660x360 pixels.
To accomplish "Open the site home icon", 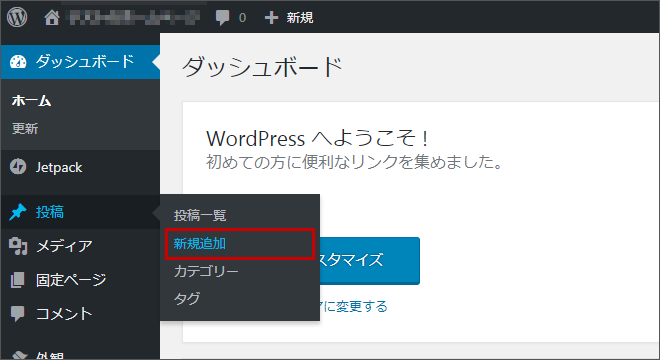I will point(52,17).
